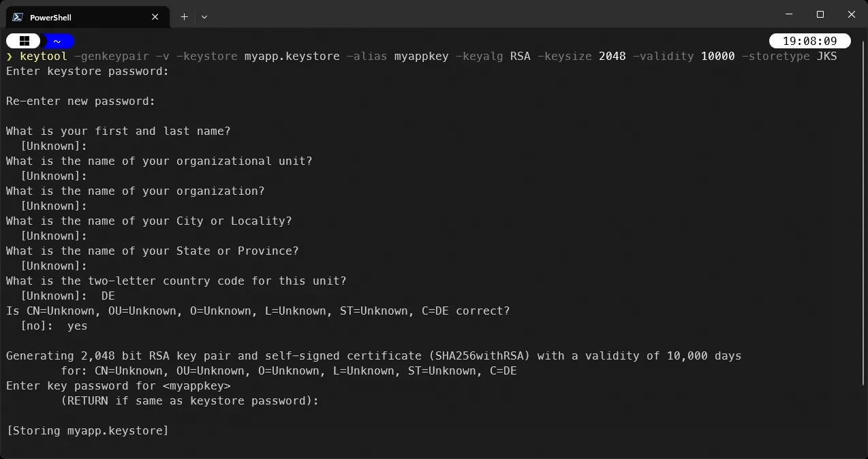The width and height of the screenshot is (868, 459).
Task: Click the blue home directory tilde segment
Action: click(58, 41)
